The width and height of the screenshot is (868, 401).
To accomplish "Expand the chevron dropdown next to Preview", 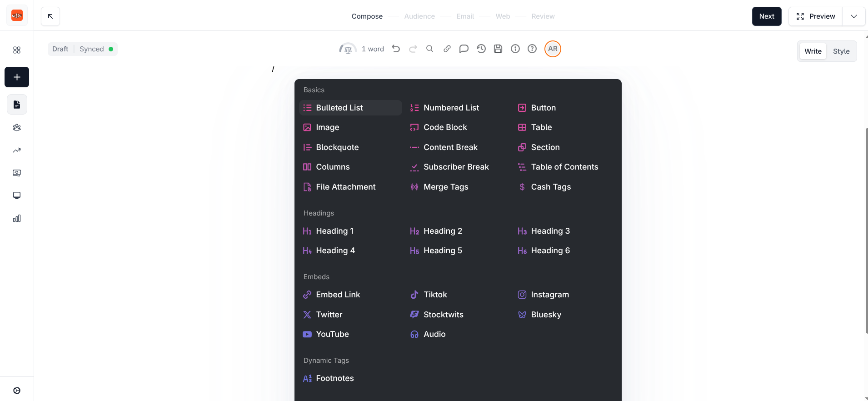I will coord(854,16).
